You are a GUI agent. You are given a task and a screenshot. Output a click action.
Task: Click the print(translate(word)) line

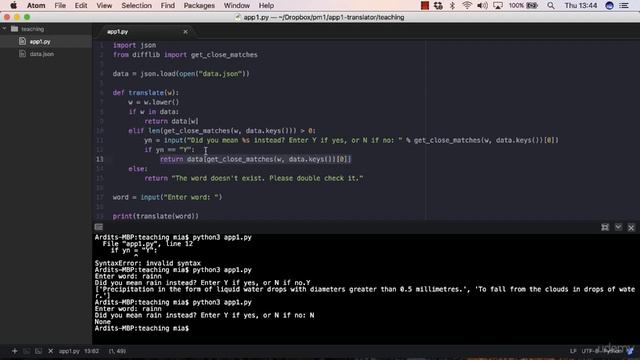(156, 216)
